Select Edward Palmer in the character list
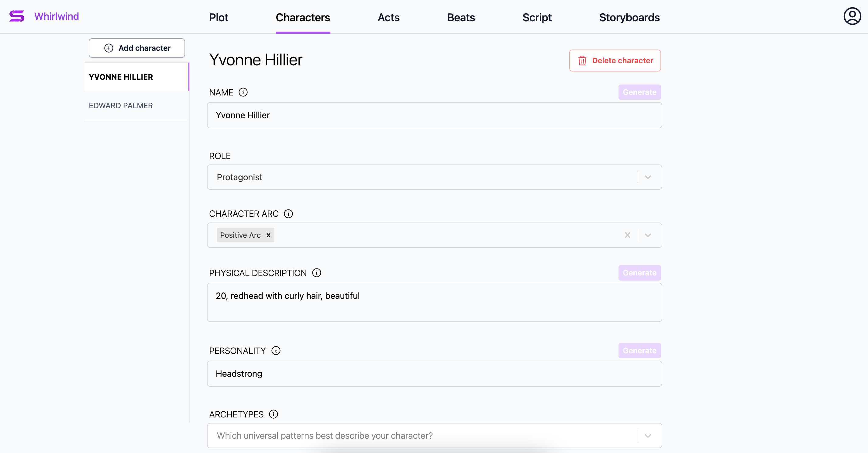The width and height of the screenshot is (868, 453). pos(121,105)
